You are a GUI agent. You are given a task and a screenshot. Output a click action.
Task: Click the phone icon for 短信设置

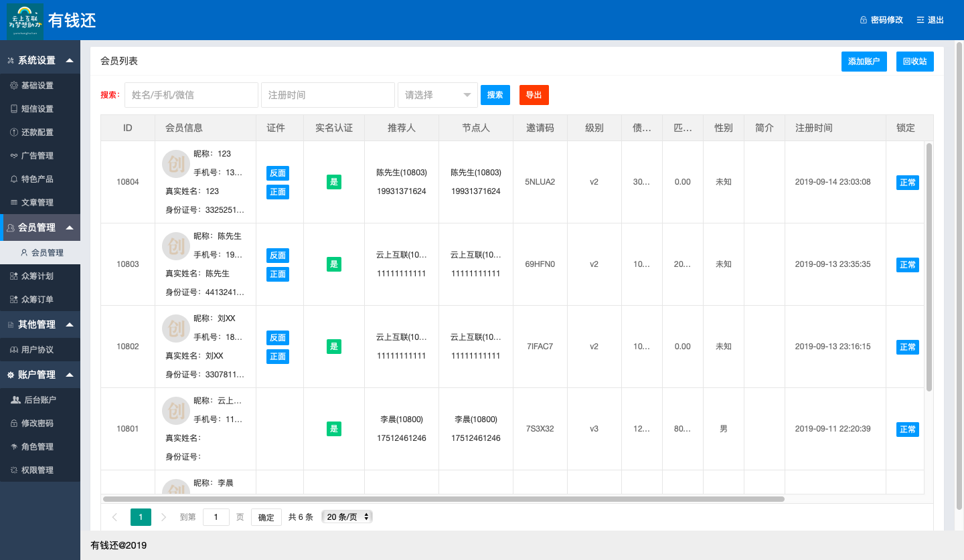point(14,109)
